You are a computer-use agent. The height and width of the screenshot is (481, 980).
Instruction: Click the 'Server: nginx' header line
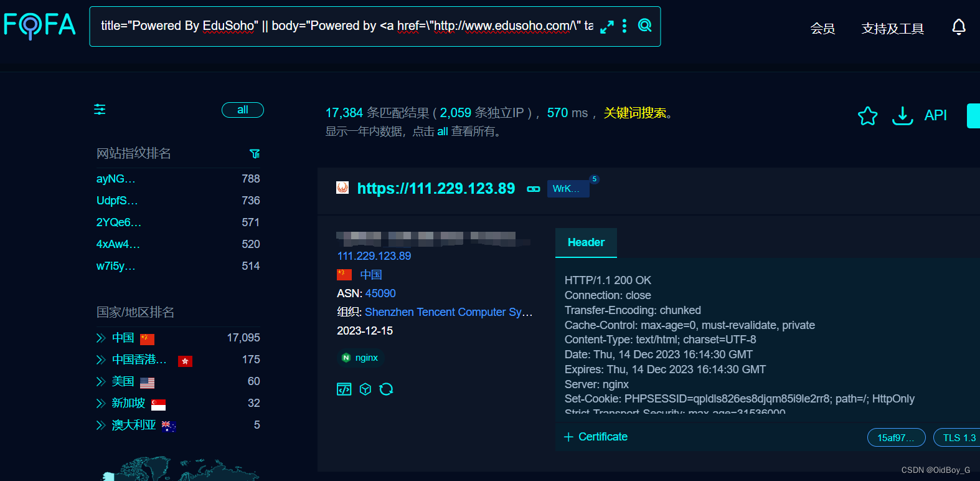[596, 384]
